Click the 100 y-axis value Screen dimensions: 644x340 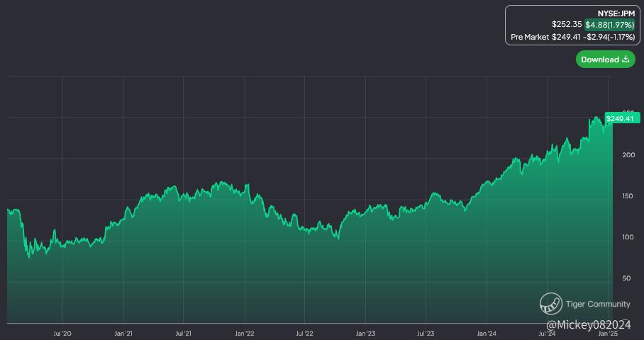(x=629, y=237)
